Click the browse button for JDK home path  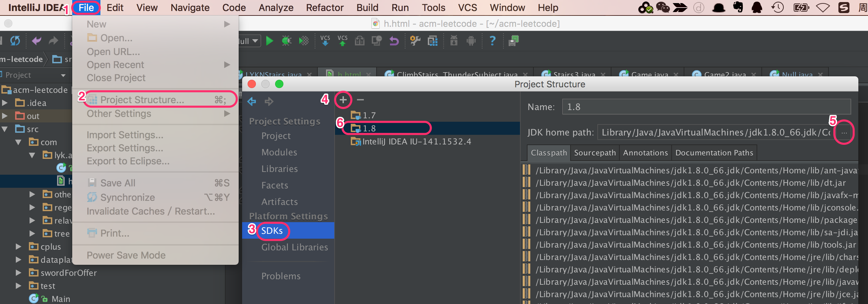844,132
